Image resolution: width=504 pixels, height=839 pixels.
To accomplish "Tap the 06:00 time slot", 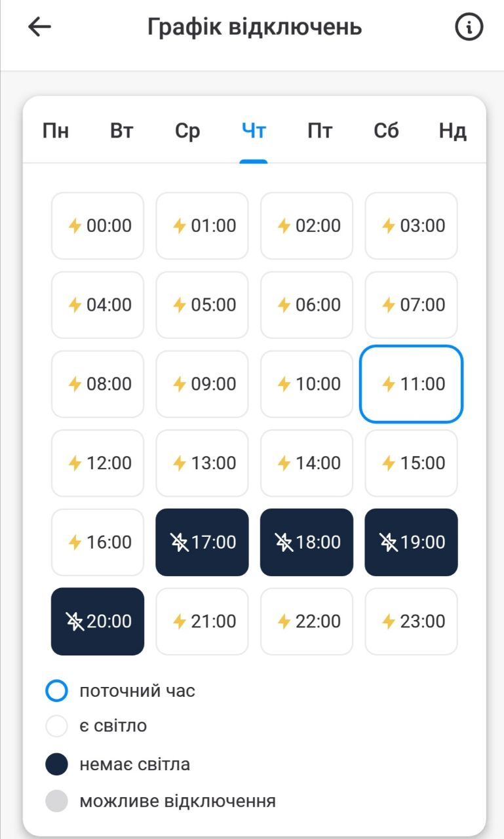I will [307, 305].
